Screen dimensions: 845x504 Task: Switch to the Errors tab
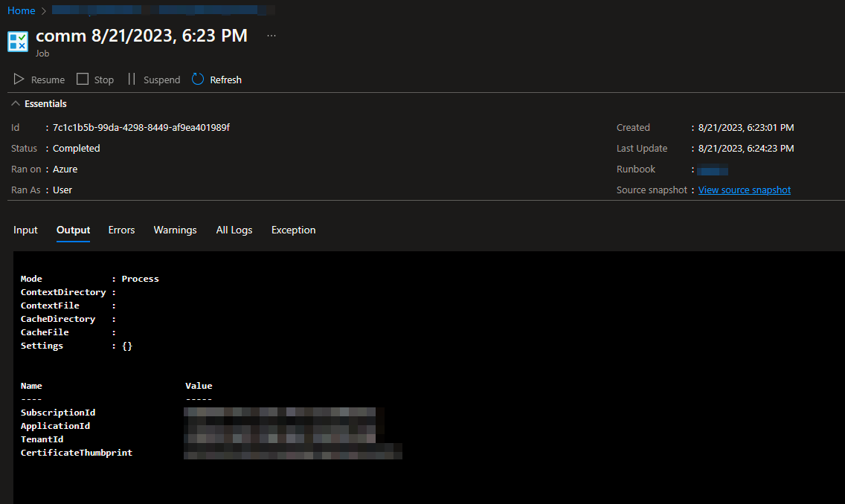121,230
